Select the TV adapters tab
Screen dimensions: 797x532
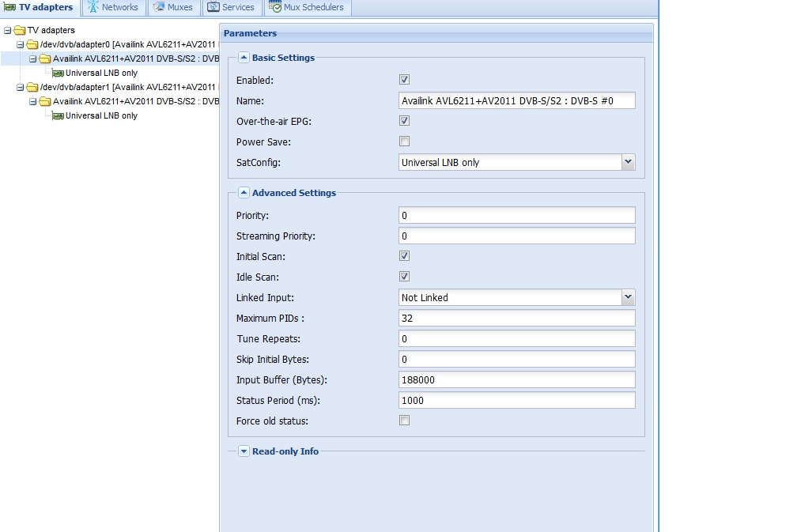40,7
